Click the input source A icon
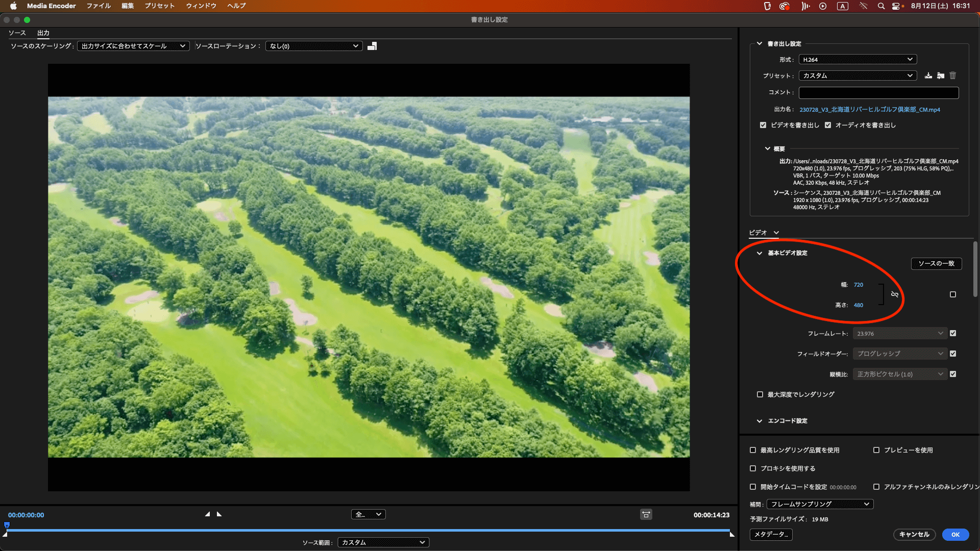Screen dimensions: 980x551 pos(843,6)
